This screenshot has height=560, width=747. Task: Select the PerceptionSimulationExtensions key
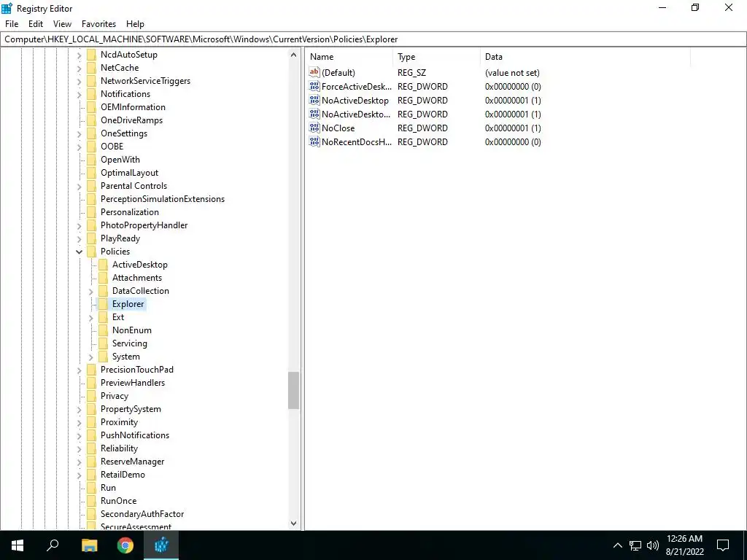[163, 199]
